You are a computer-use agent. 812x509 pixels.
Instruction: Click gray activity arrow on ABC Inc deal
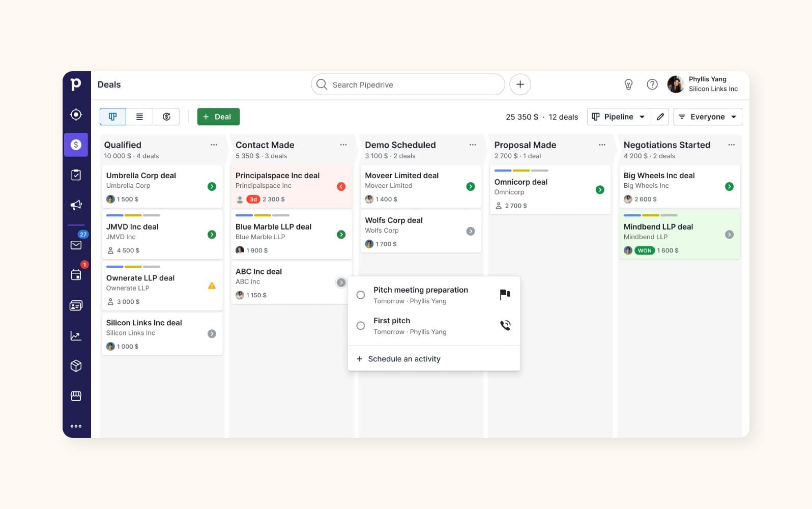click(341, 282)
